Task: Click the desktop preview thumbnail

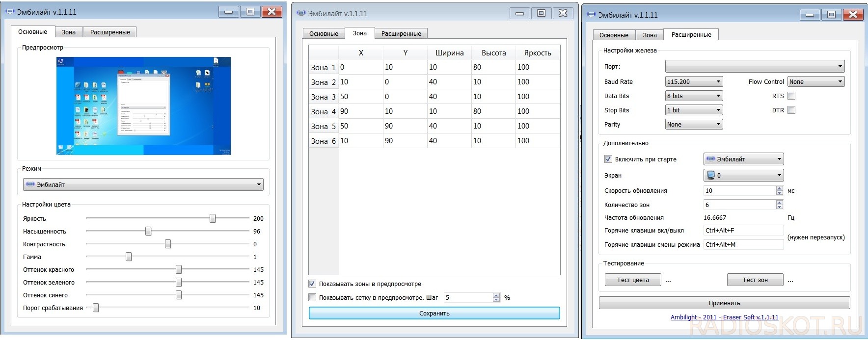Action: click(x=143, y=106)
